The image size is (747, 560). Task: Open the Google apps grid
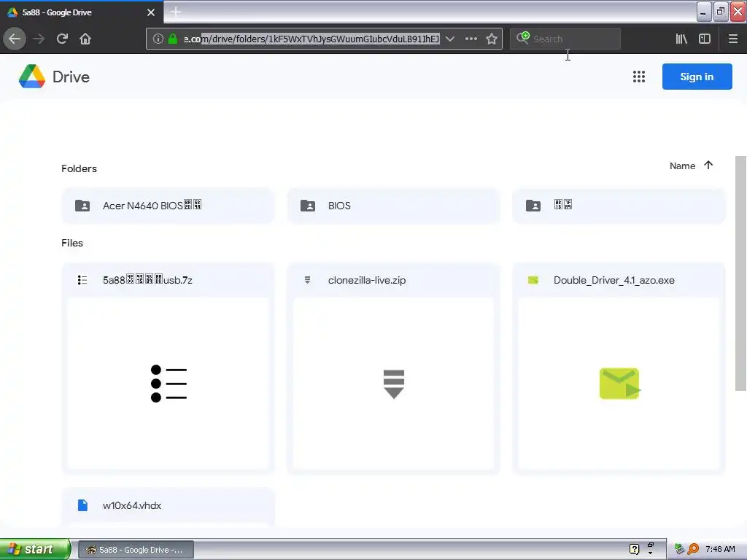point(639,77)
